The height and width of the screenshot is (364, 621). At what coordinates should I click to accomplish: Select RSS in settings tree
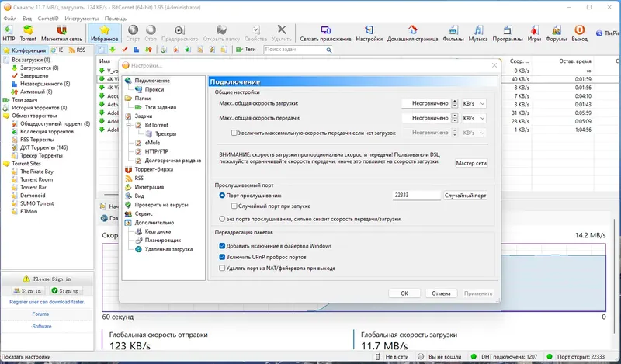click(x=139, y=179)
